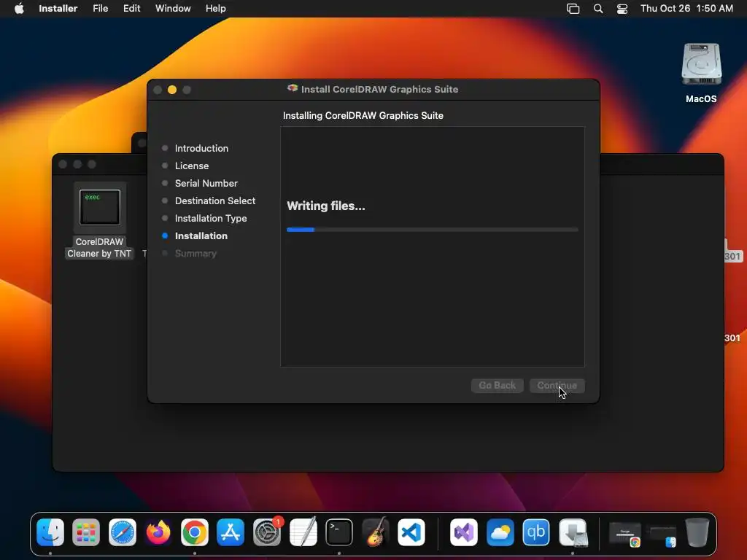Click the CorelDRAW icon in installer title

tap(293, 88)
